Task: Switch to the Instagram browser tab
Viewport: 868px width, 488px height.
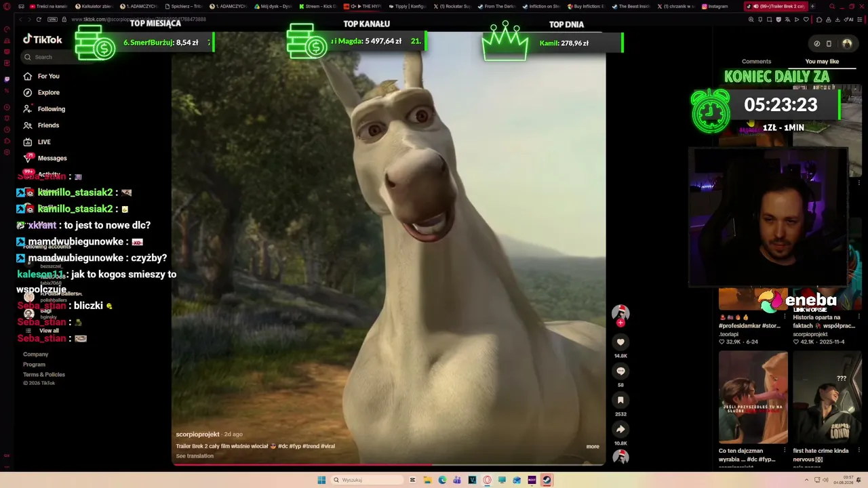Action: [x=717, y=7]
